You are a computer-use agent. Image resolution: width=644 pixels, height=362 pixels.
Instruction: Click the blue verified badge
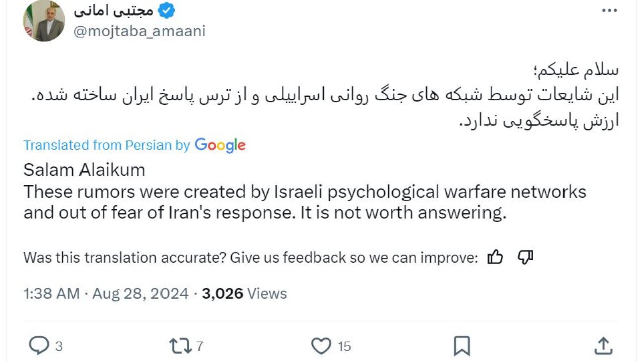pyautogui.click(x=167, y=10)
